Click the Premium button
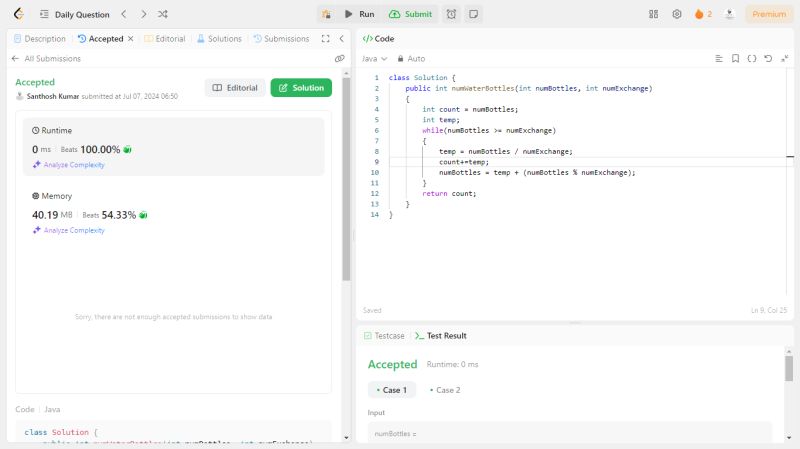Image resolution: width=800 pixels, height=449 pixels. (769, 14)
